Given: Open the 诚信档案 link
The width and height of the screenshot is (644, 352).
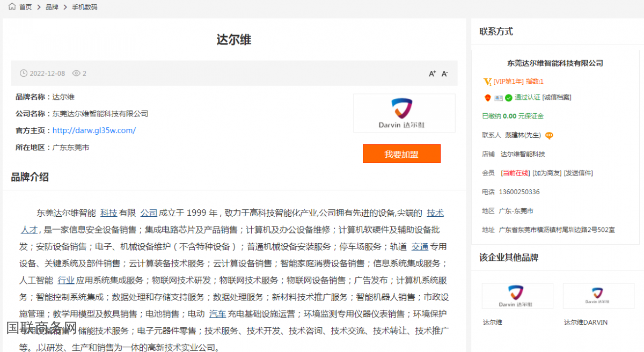Looking at the screenshot, I should tap(557, 98).
